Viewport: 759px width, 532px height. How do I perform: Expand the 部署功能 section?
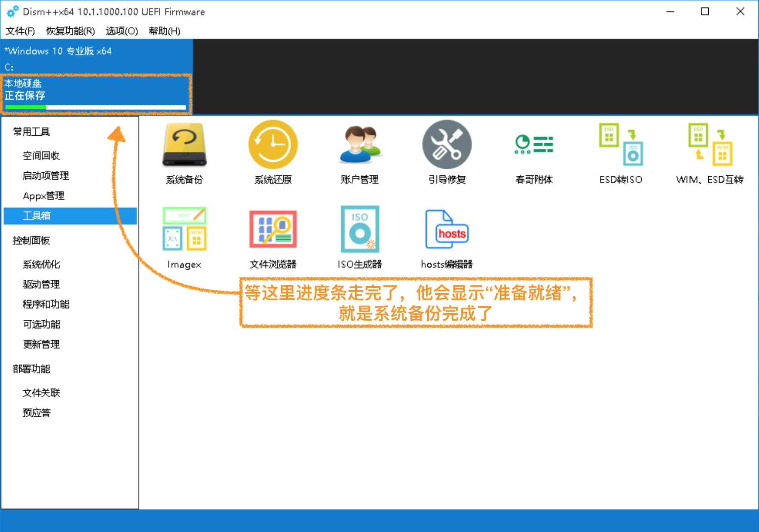[31, 369]
